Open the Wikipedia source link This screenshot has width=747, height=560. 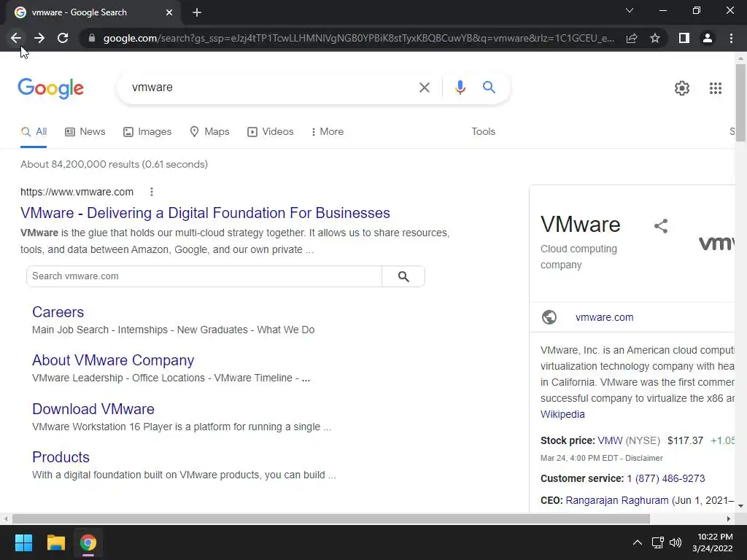coord(562,414)
